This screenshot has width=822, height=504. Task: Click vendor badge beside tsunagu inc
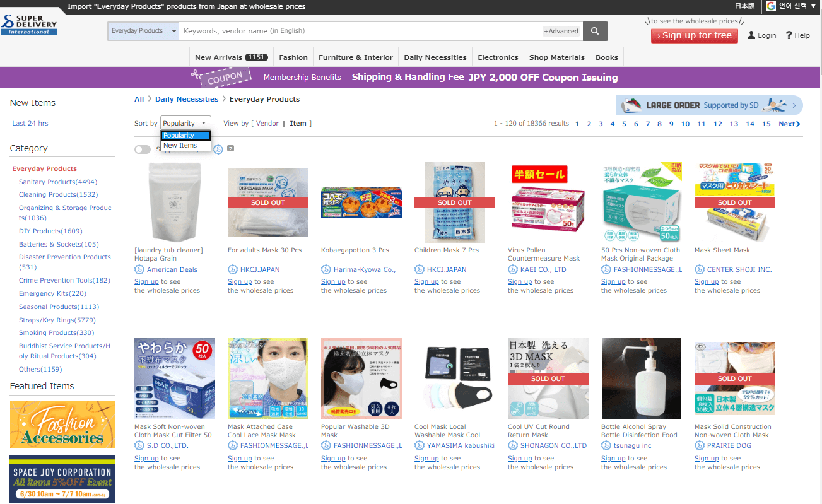tap(606, 445)
